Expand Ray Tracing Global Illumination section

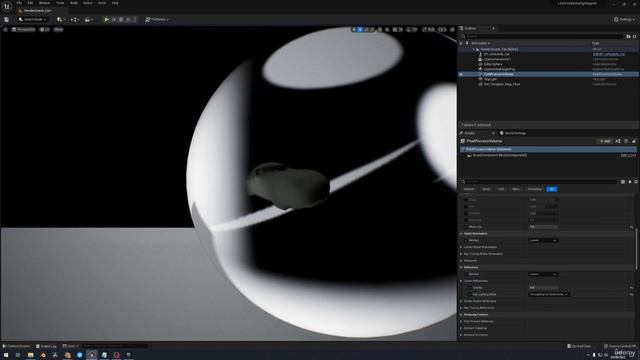tap(462, 254)
